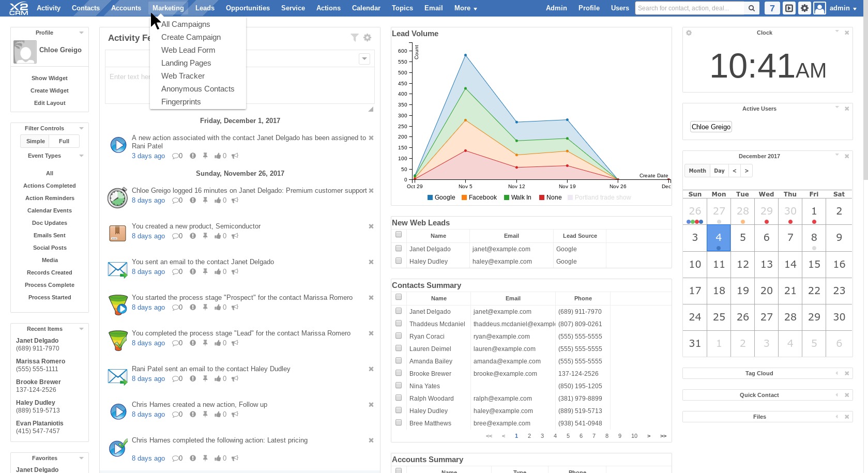Check the row checkbox for Ralph Woodard
The width and height of the screenshot is (868, 473).
pyautogui.click(x=398, y=398)
